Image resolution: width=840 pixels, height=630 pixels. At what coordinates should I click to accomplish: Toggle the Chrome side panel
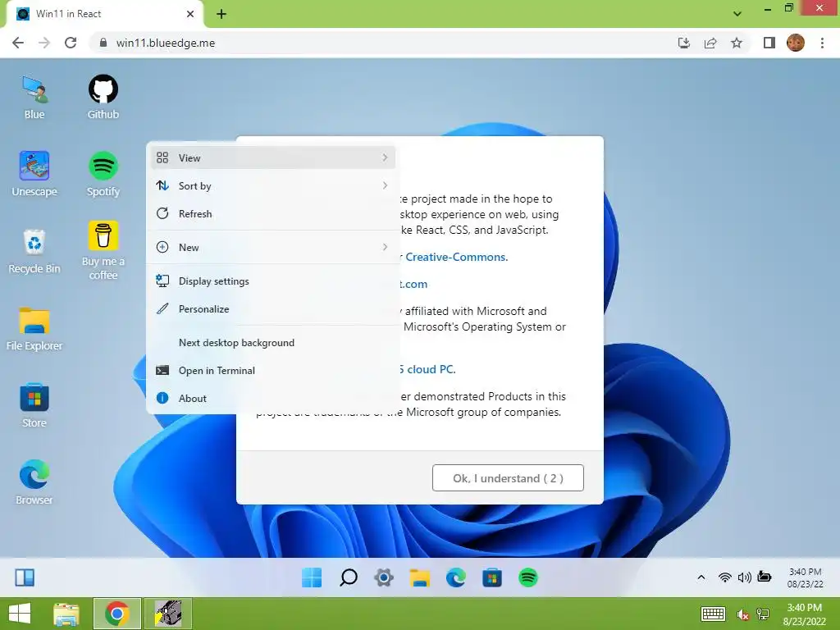click(x=769, y=43)
